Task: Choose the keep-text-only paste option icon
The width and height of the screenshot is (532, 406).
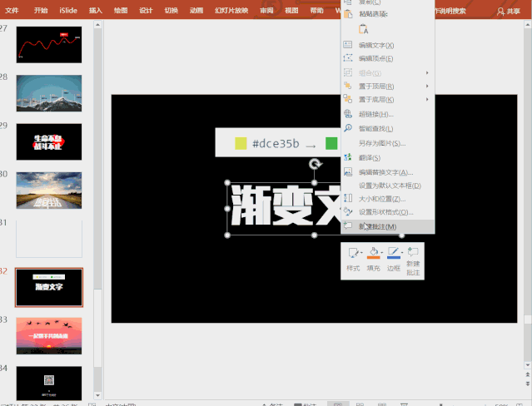Action: click(363, 29)
